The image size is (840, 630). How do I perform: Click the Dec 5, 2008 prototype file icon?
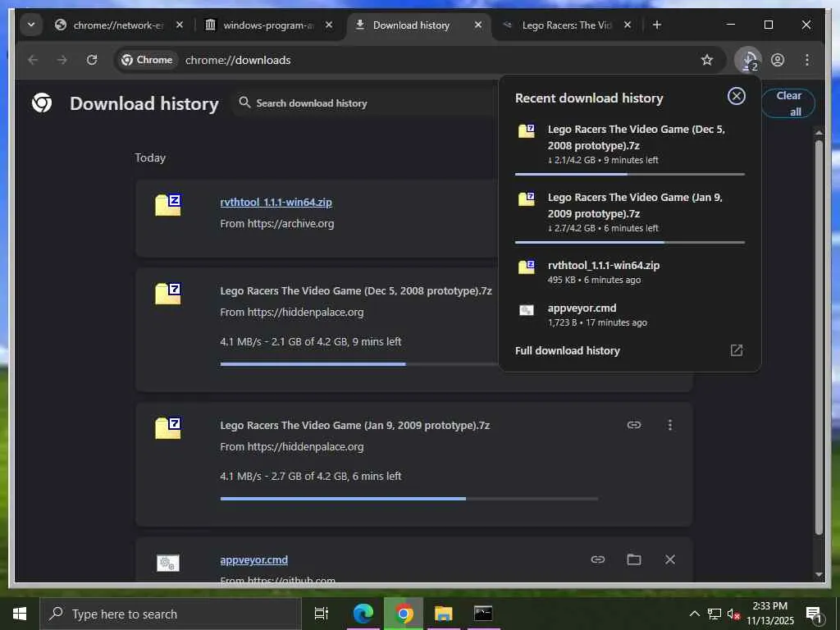coord(167,294)
